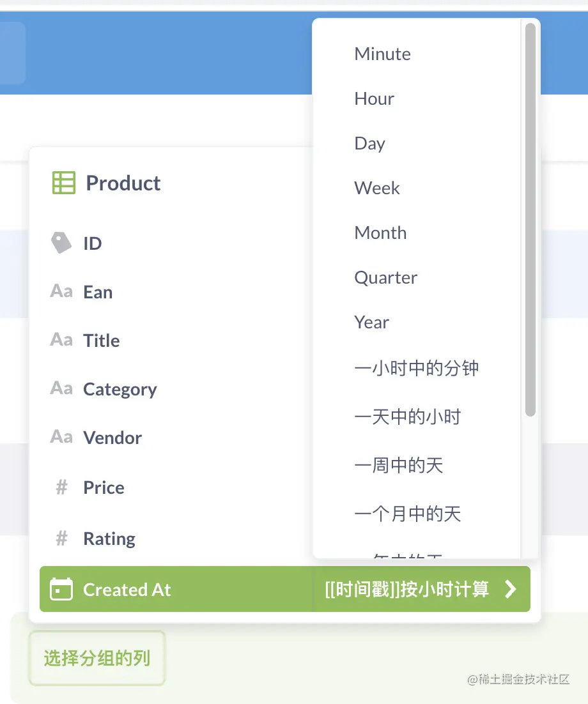Image resolution: width=588 pixels, height=704 pixels.
Task: Choose 一个月中的天 option
Action: pyautogui.click(x=407, y=514)
